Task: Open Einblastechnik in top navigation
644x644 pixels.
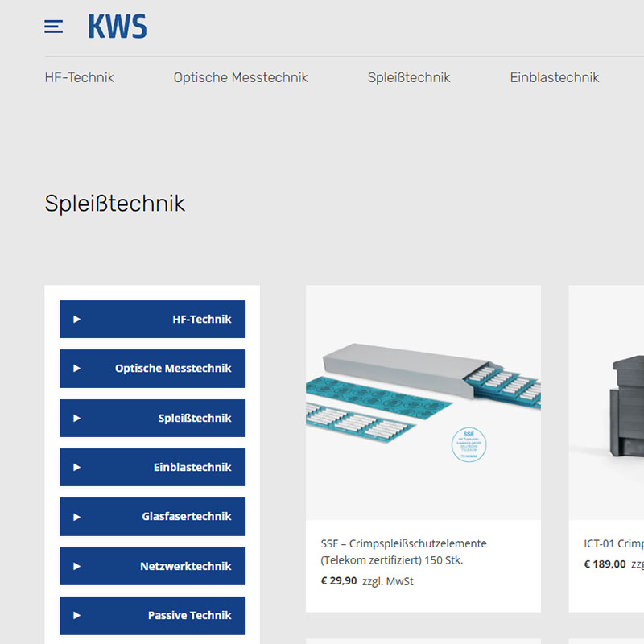Action: [555, 78]
